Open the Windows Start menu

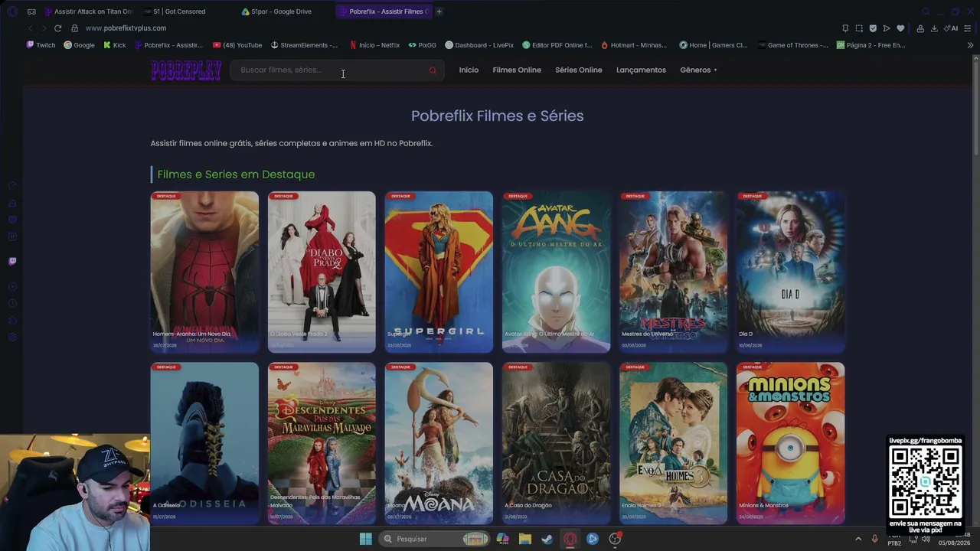(x=366, y=539)
